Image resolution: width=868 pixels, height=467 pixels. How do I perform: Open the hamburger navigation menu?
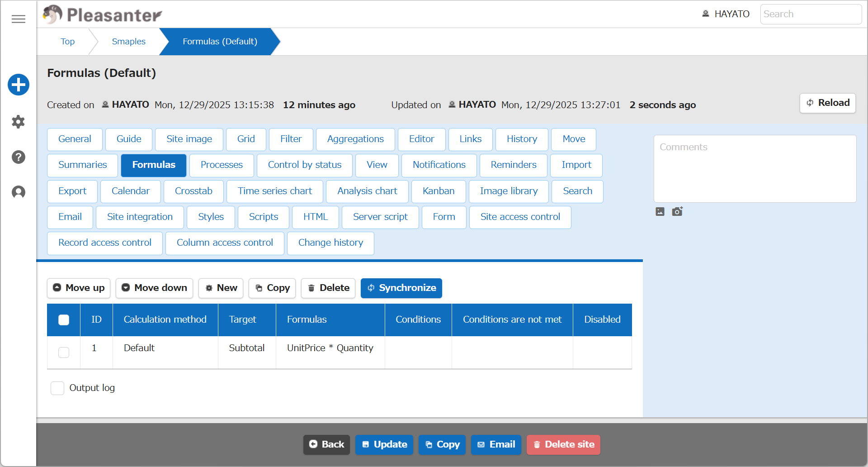click(19, 19)
